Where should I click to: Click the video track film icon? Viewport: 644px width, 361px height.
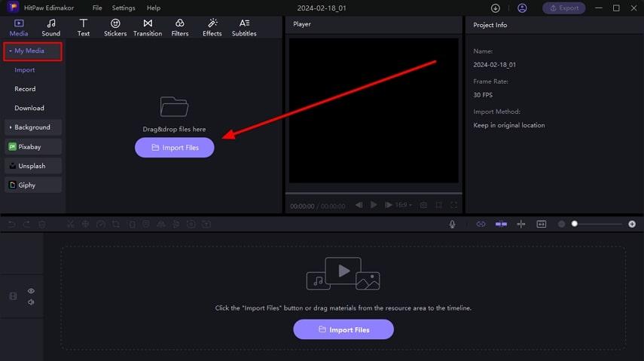13,296
